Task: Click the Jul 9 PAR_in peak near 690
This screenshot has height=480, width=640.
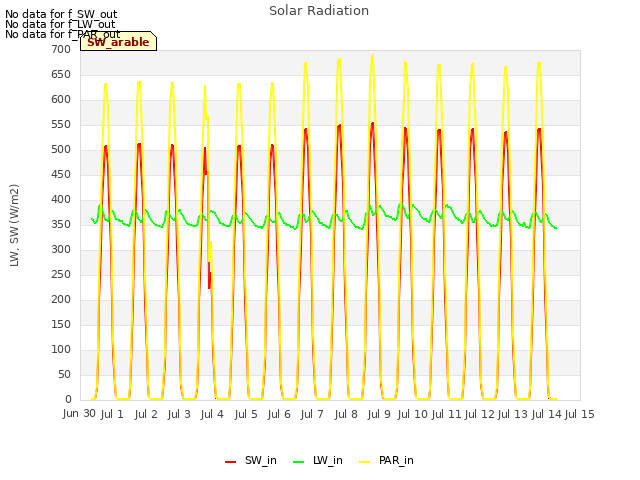Action: tap(372, 57)
